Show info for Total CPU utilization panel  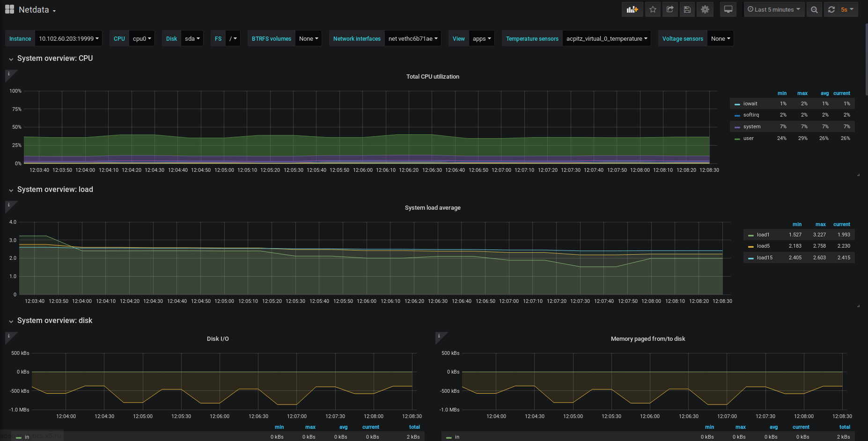[x=8, y=73]
